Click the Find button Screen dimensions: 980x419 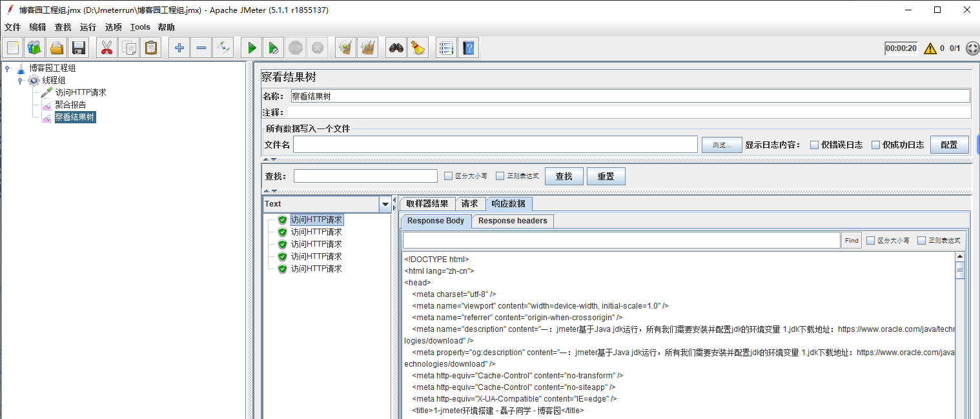pos(852,241)
